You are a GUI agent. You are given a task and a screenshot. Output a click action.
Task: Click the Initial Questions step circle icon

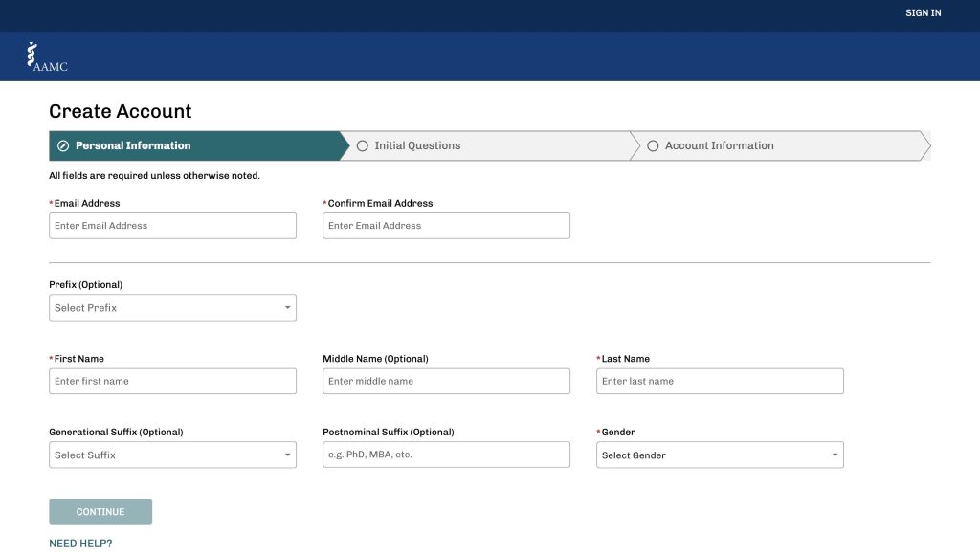coord(363,146)
